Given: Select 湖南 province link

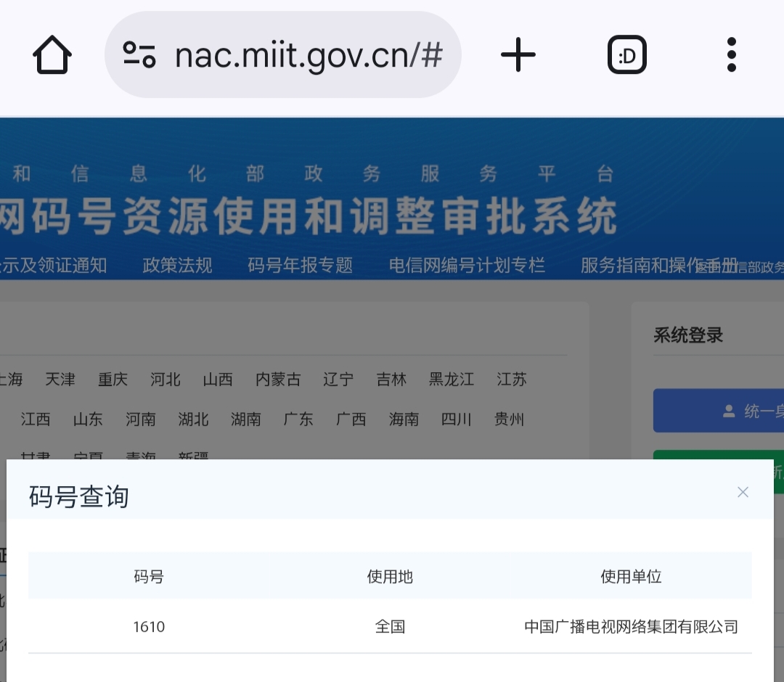Looking at the screenshot, I should (246, 419).
